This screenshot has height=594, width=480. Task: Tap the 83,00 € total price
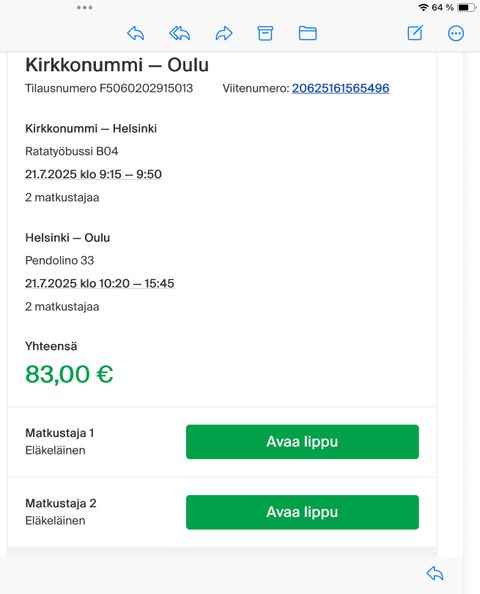(69, 374)
